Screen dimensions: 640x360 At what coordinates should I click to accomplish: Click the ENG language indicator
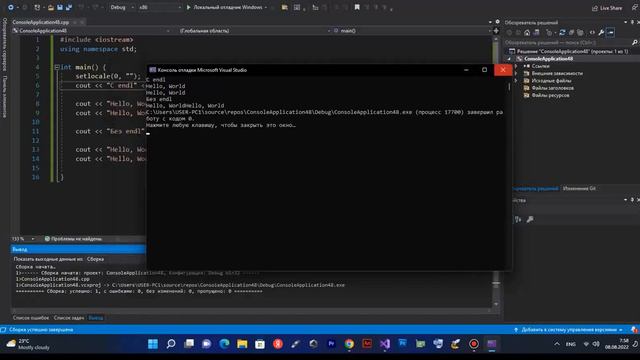click(x=571, y=344)
